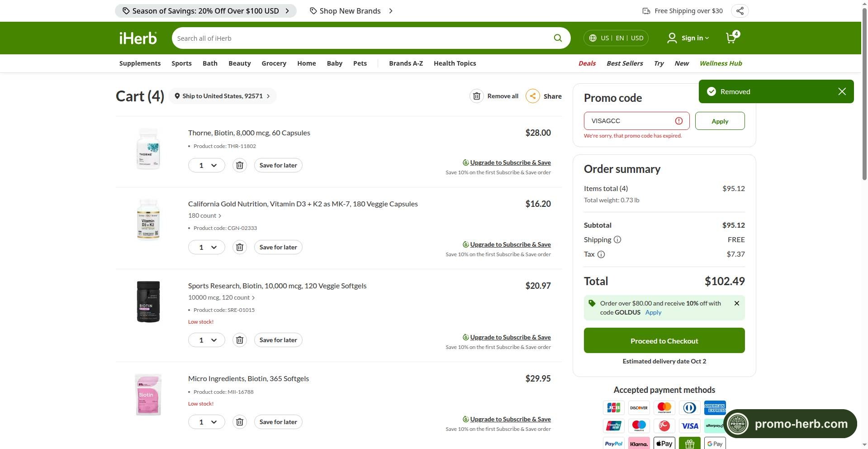Expand 10000 mcg, 120 count options
This screenshot has height=449, width=868.
pyautogui.click(x=222, y=298)
